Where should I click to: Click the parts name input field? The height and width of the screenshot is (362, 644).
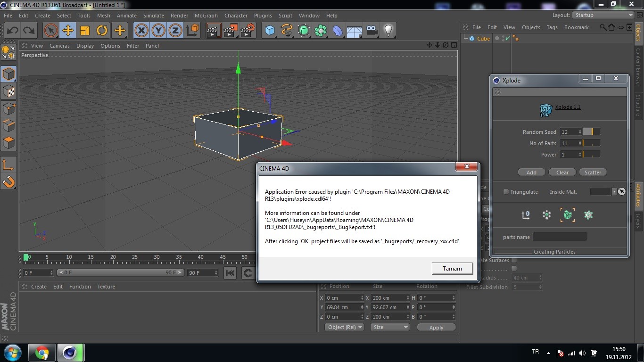tap(560, 237)
